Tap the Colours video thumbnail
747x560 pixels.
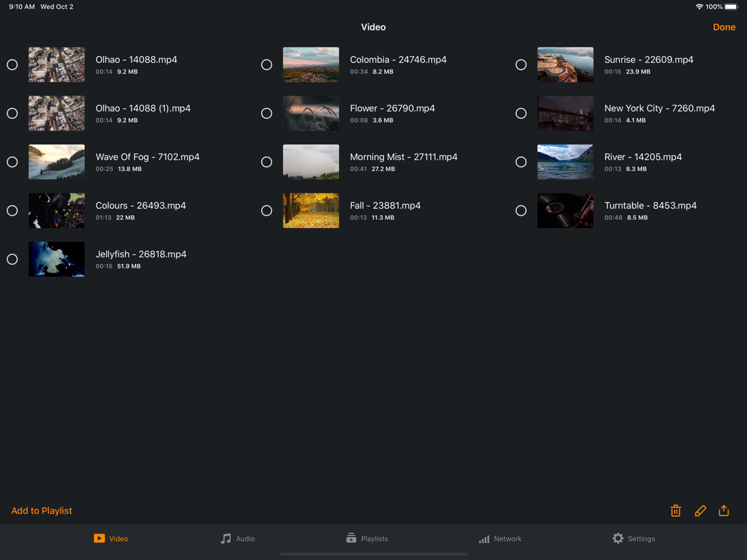pyautogui.click(x=57, y=210)
